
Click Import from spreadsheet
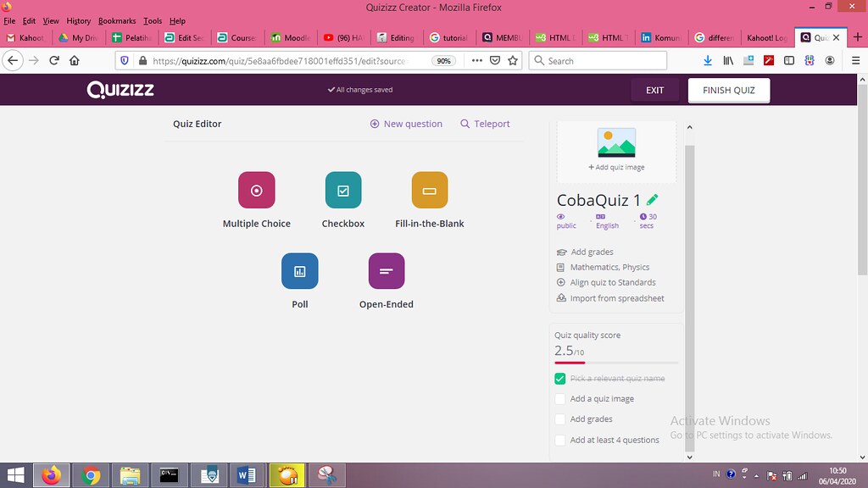coord(610,298)
